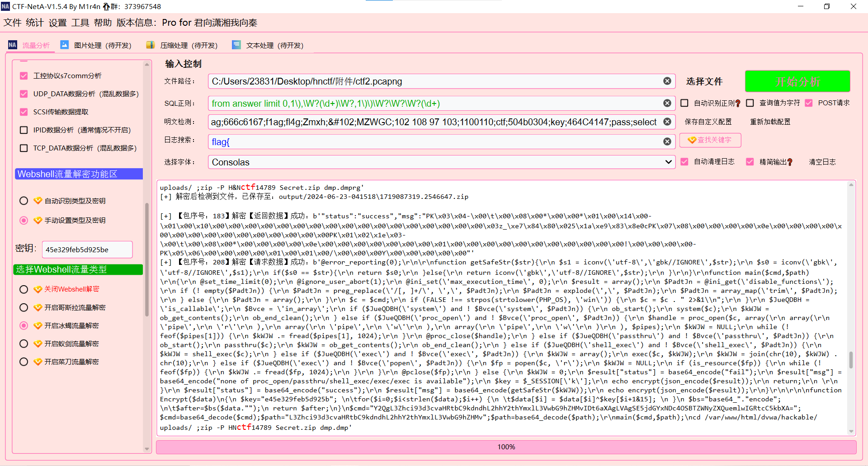868x466 pixels.
Task: Click the 文件路径 input field
Action: click(441, 81)
